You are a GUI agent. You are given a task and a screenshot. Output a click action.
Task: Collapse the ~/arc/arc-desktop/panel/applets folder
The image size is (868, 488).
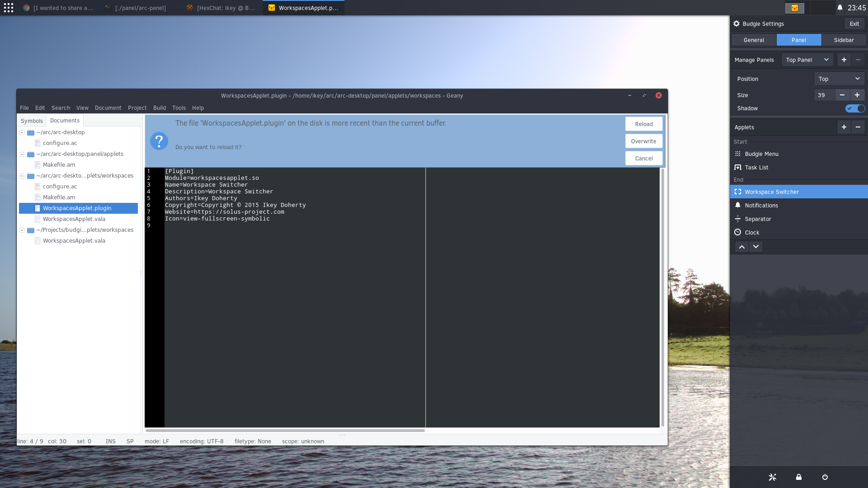click(x=22, y=154)
